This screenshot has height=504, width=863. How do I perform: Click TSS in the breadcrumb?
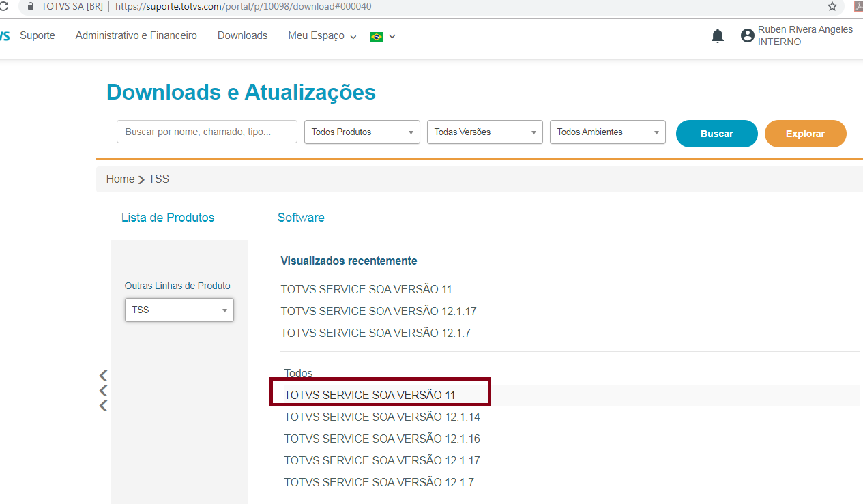(159, 179)
